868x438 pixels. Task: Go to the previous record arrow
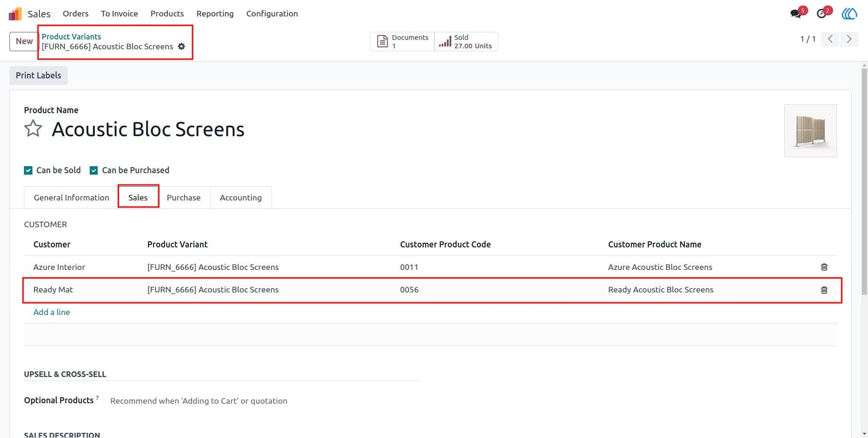[x=830, y=39]
